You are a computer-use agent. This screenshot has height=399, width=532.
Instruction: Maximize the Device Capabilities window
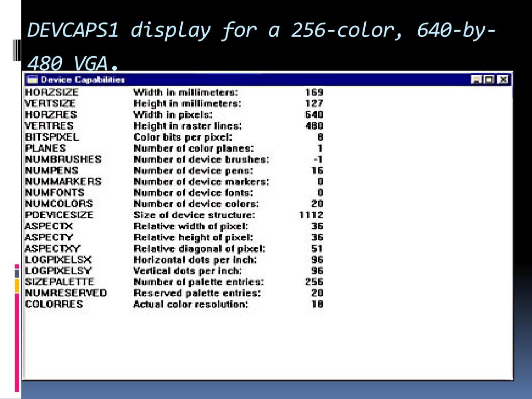tap(489, 79)
